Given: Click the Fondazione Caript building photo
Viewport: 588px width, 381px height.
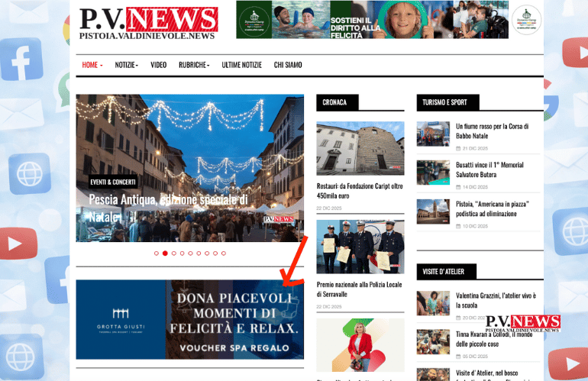Looking at the screenshot, I should 360,148.
